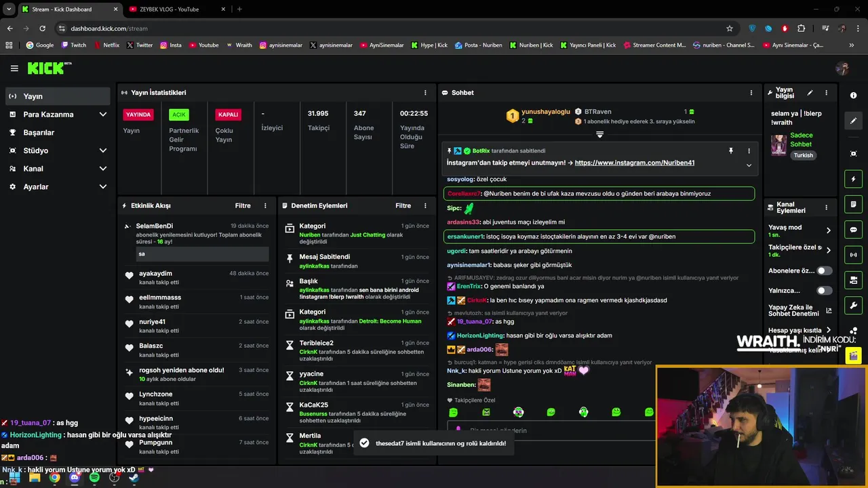Open the hamburger menu beside the Kick logo

click(14, 68)
